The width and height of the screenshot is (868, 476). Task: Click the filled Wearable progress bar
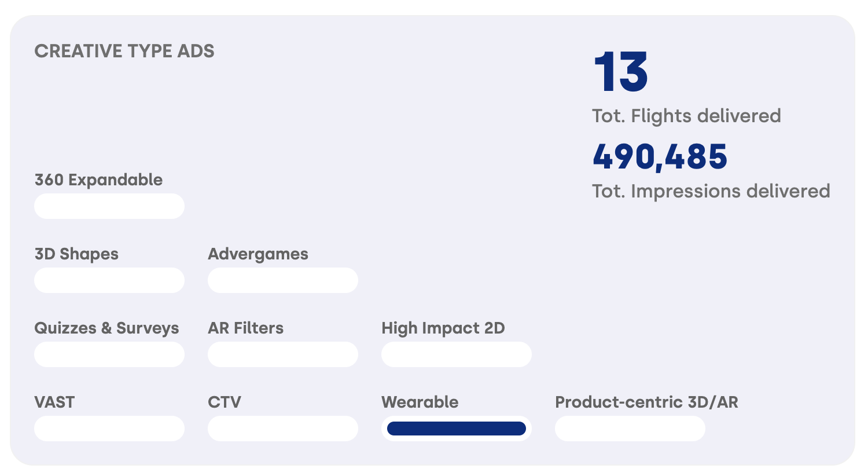click(457, 429)
